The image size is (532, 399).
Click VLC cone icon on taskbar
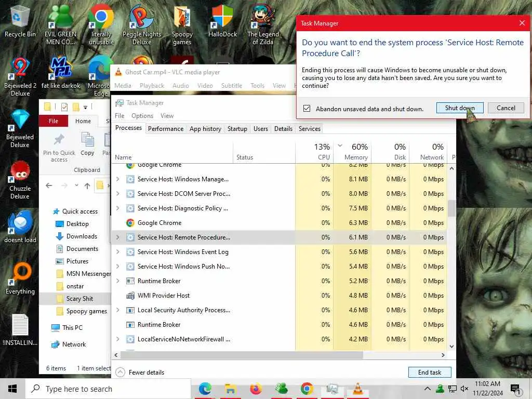(x=357, y=389)
